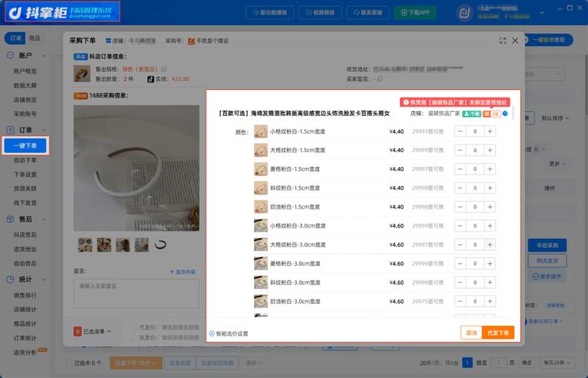This screenshot has width=588, height=378.
Task: Open 线下发货 in sidebar
Action: 25,203
